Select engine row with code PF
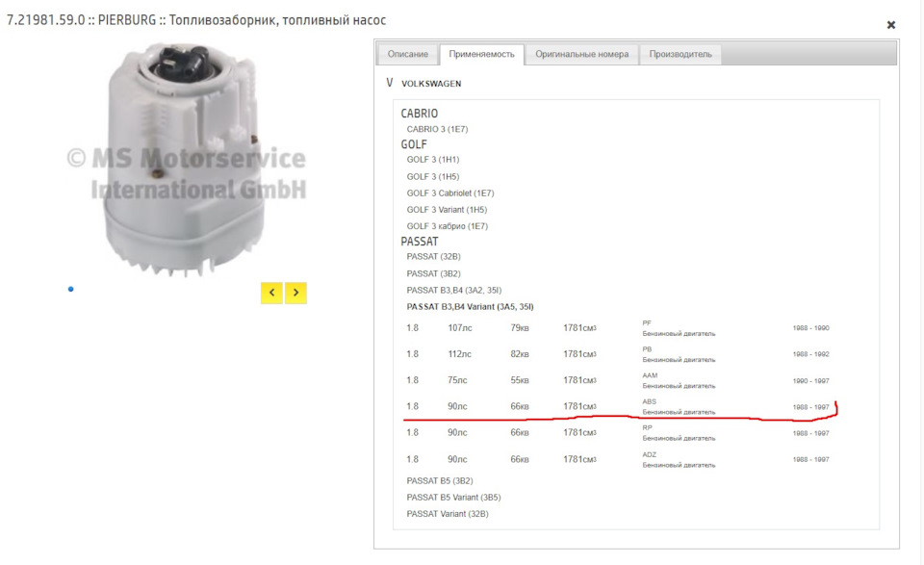This screenshot has width=924, height=565. [618, 328]
